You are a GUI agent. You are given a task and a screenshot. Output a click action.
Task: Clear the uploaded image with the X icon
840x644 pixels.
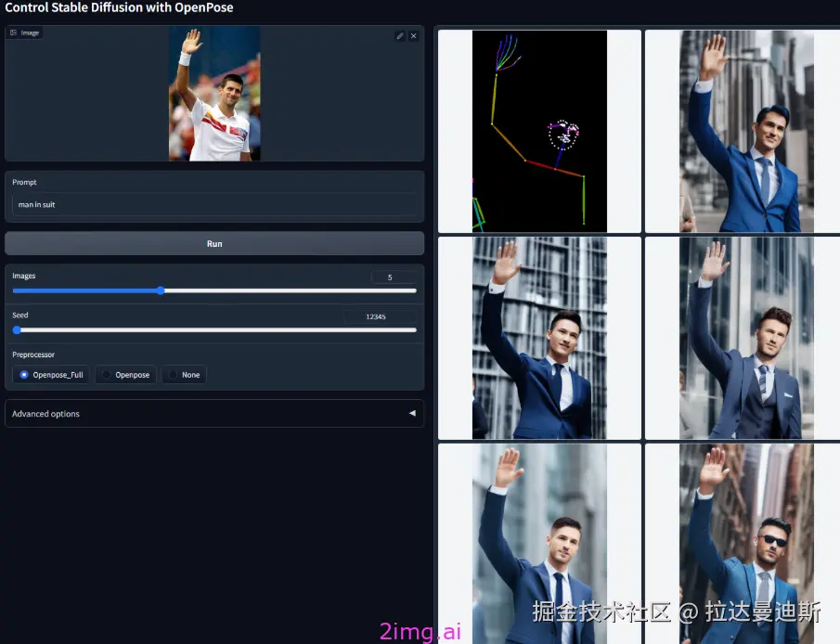click(x=414, y=35)
